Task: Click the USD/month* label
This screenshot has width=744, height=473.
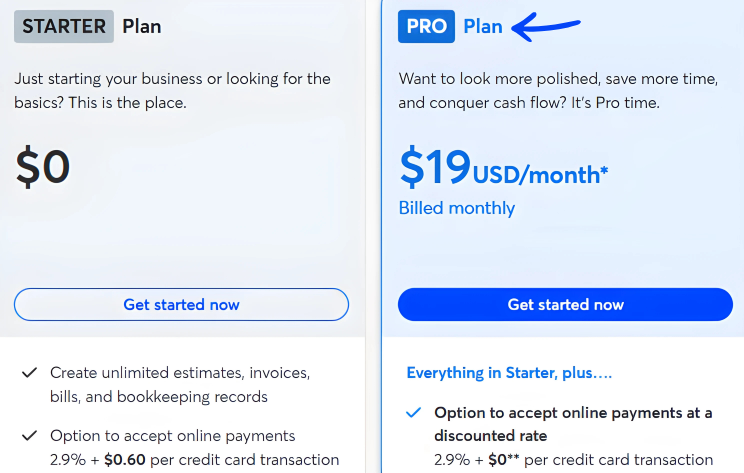Action: (x=540, y=175)
